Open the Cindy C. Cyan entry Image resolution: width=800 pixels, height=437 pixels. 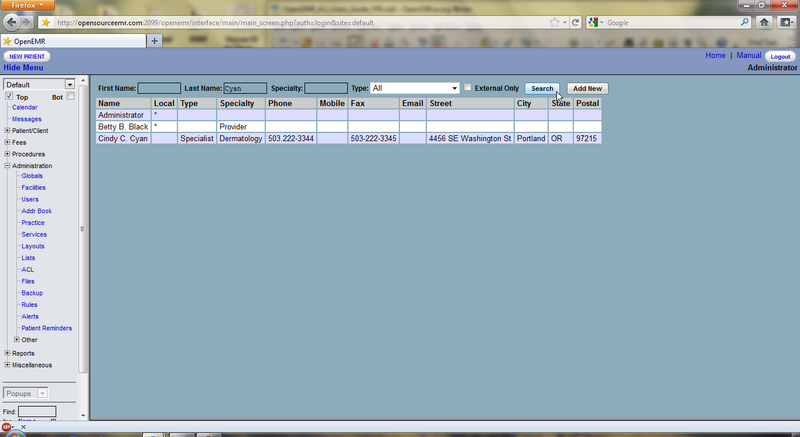[123, 138]
